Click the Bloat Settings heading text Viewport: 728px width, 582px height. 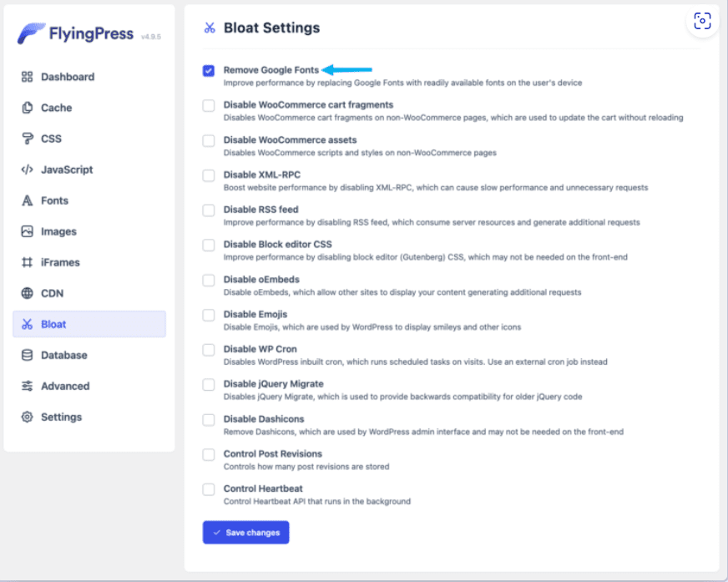point(271,28)
